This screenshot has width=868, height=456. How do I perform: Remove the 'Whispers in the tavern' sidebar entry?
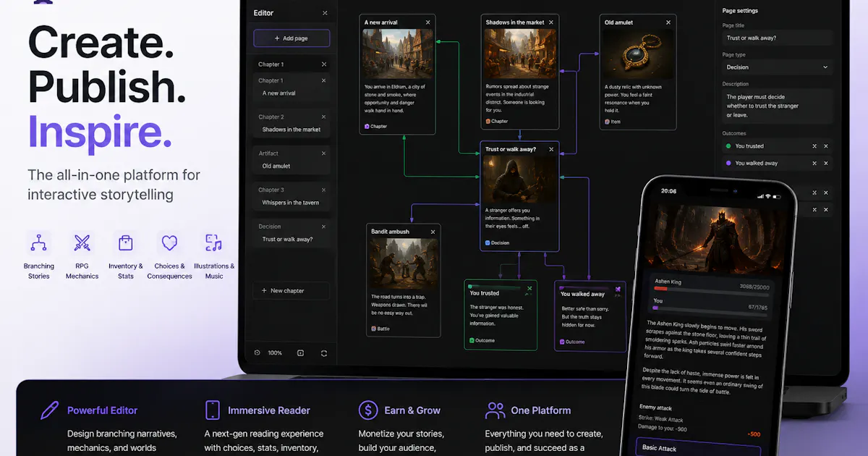[x=323, y=190]
